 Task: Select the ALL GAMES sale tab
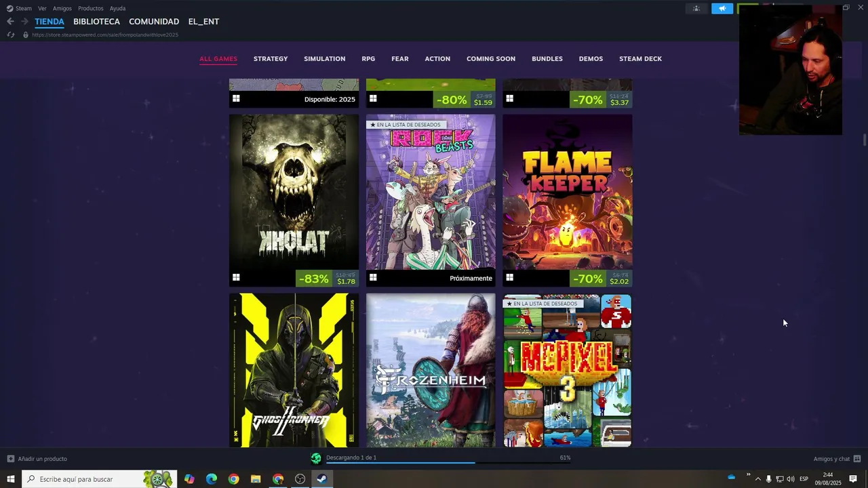click(x=218, y=59)
